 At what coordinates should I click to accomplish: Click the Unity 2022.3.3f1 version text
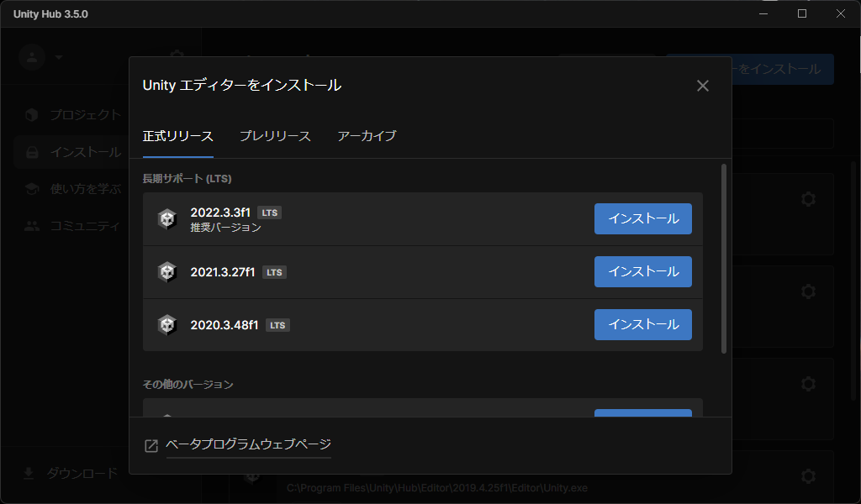[x=220, y=213]
